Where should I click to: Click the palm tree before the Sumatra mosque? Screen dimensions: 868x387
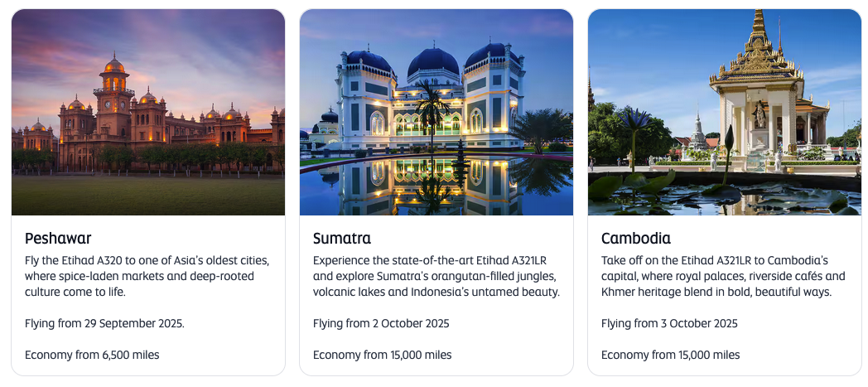click(433, 104)
